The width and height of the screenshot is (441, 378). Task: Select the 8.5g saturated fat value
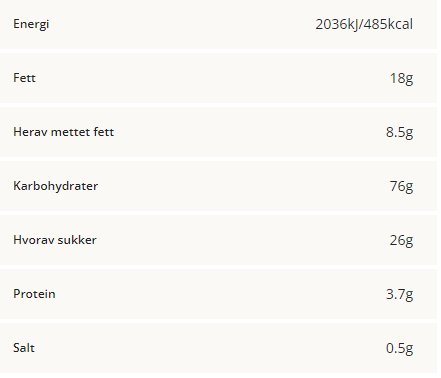click(x=399, y=132)
